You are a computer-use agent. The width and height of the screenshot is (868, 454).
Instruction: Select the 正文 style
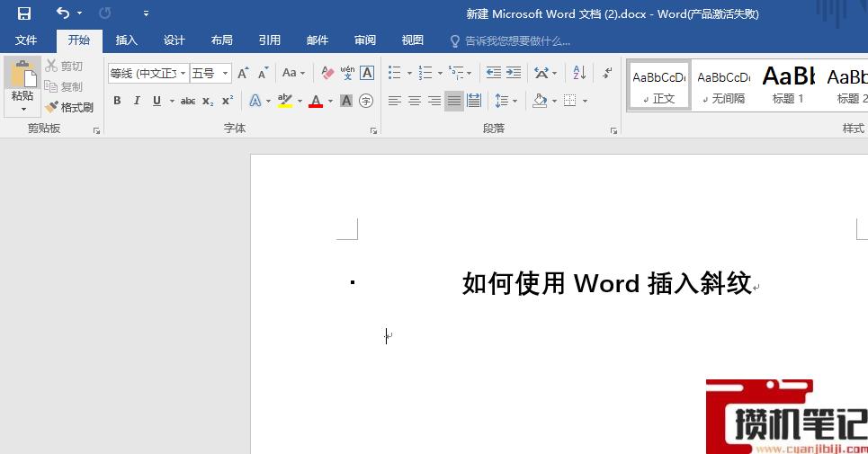pyautogui.click(x=658, y=85)
